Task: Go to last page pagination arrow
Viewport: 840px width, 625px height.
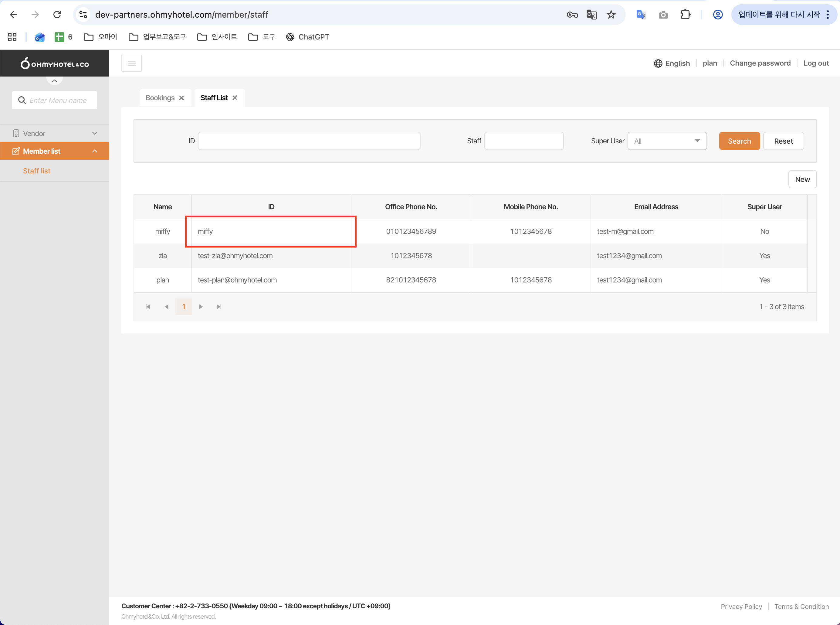Action: pyautogui.click(x=219, y=307)
